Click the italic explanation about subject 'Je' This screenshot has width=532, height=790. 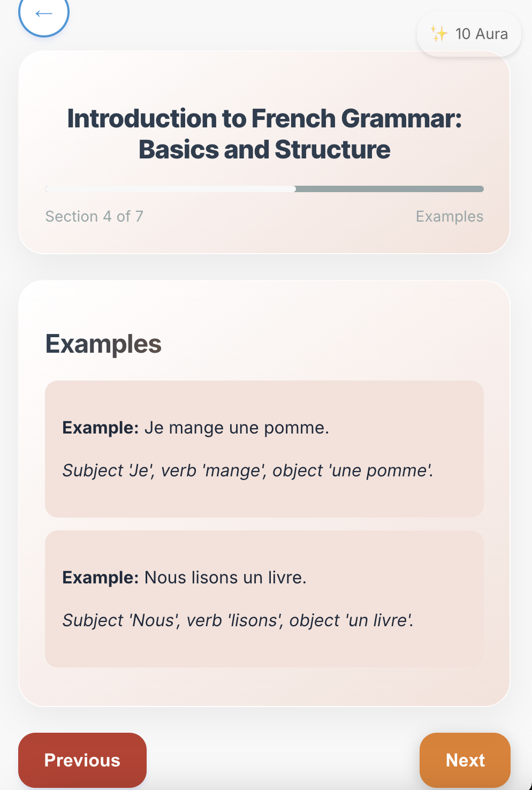click(x=247, y=470)
